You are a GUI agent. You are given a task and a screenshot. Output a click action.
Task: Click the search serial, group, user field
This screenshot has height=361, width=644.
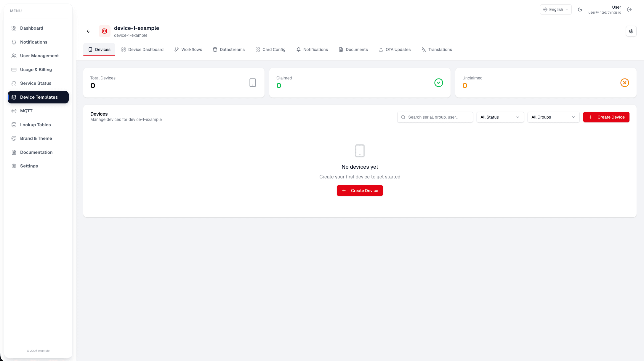[435, 117]
